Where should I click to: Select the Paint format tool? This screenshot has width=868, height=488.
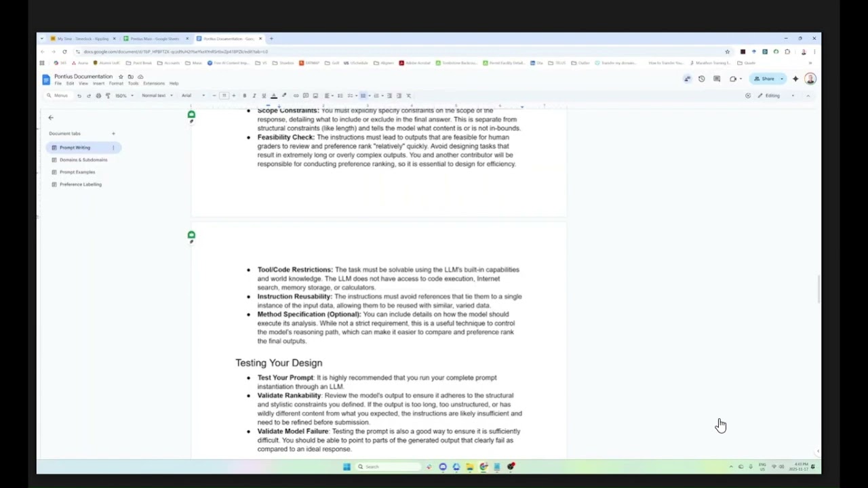(107, 96)
